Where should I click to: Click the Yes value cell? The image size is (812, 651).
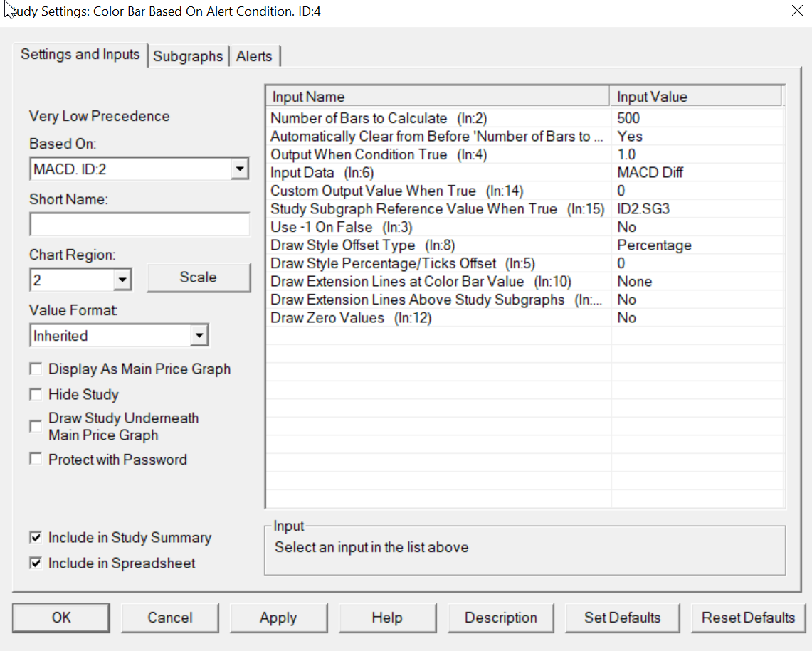pos(697,136)
